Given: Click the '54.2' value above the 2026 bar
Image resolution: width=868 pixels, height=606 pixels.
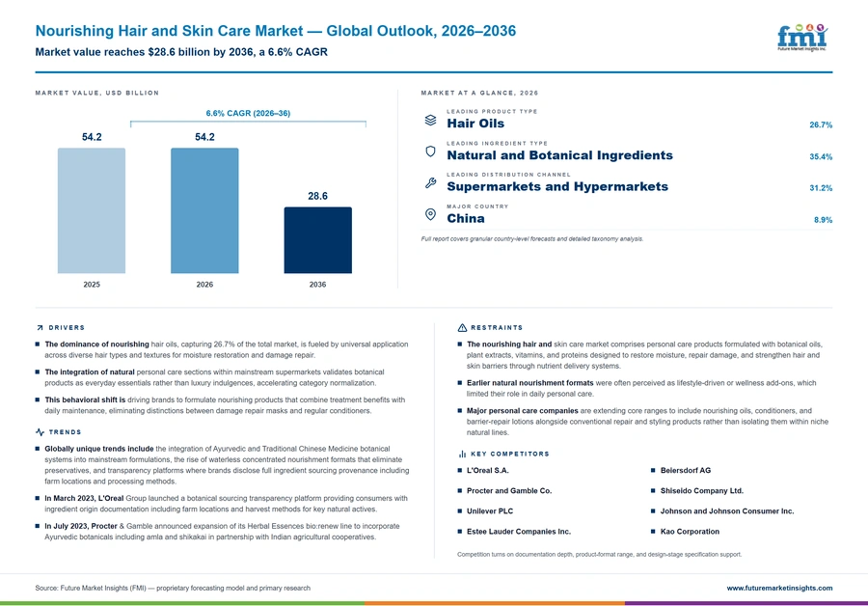Looking at the screenshot, I should click(x=204, y=137).
